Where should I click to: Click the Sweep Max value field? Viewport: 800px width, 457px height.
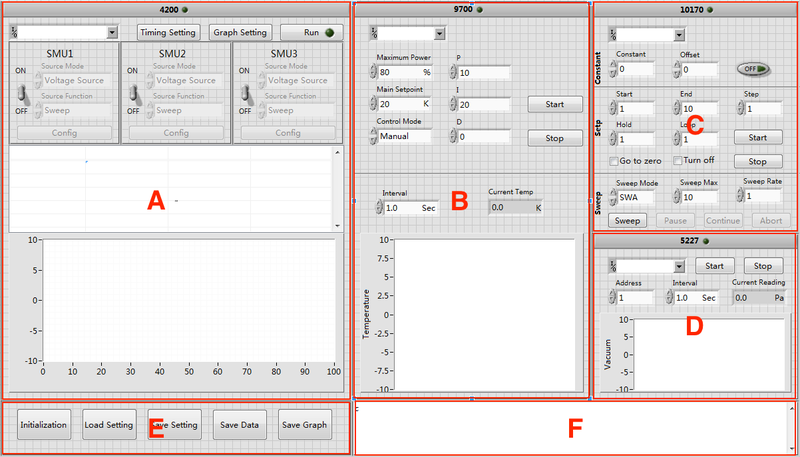[x=700, y=197]
